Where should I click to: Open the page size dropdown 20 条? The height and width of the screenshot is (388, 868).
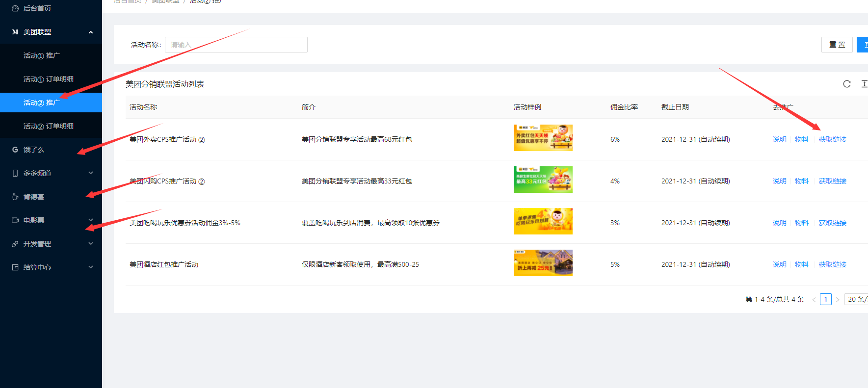coord(856,299)
